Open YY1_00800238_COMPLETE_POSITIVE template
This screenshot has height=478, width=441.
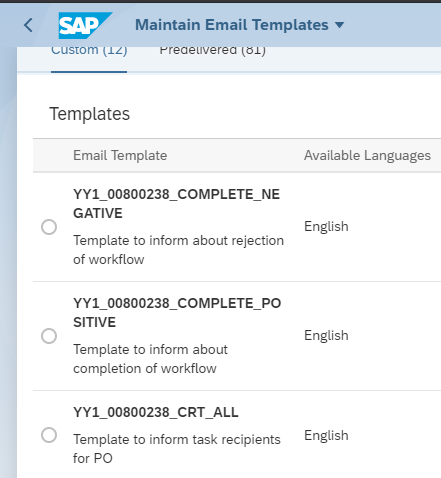(x=177, y=313)
